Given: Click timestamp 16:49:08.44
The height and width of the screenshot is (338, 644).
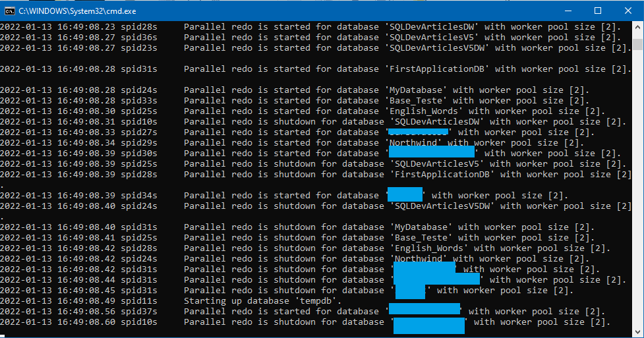Looking at the screenshot, I should [86, 280].
